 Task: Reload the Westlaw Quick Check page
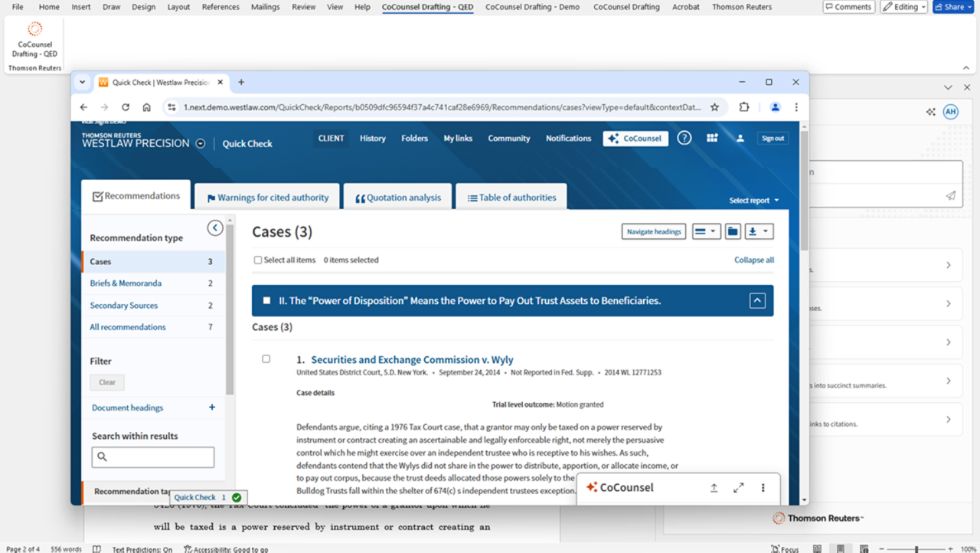pyautogui.click(x=126, y=107)
